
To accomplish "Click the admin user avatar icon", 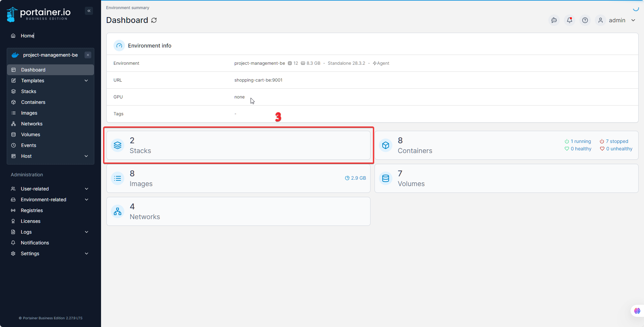I will point(601,20).
